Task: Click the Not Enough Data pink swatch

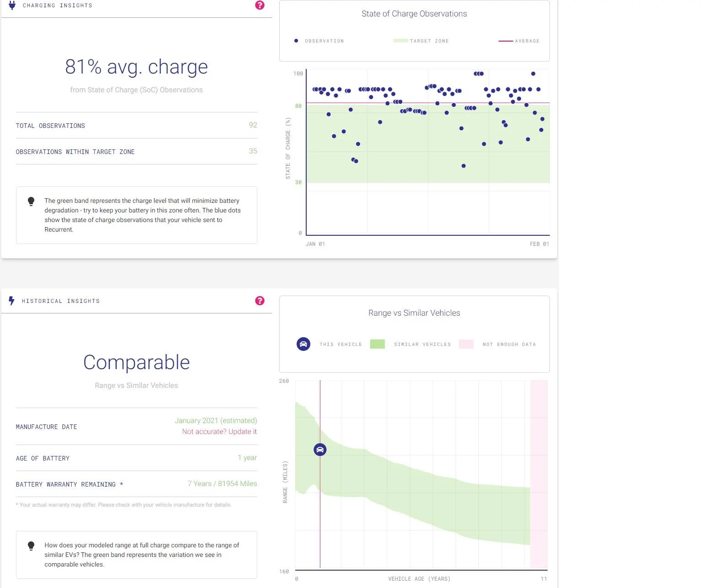Action: click(x=466, y=344)
